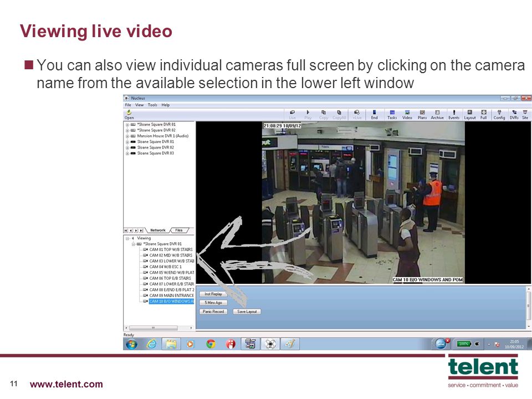Click the Layout toolbar icon

tap(470, 115)
